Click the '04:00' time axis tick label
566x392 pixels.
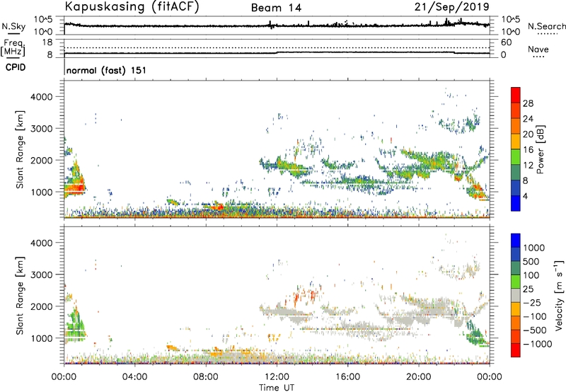pyautogui.click(x=135, y=377)
